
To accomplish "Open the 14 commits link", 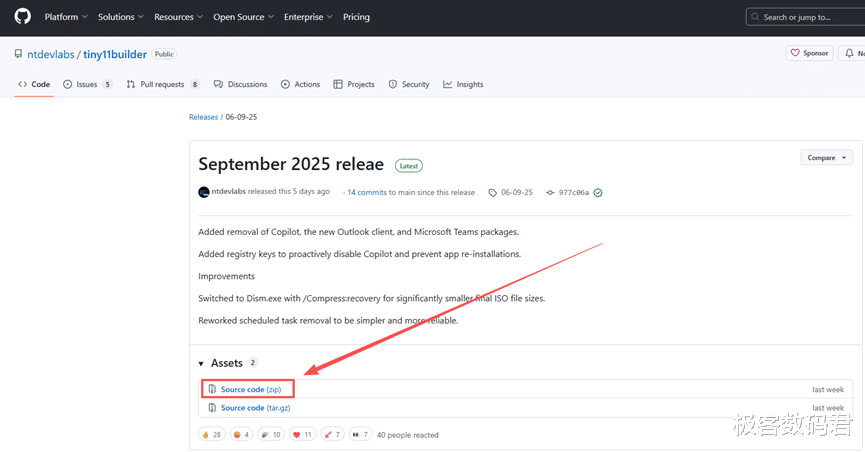I will point(367,193).
